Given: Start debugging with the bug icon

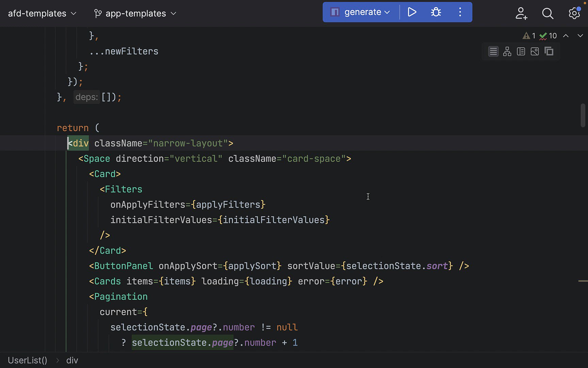Looking at the screenshot, I should click(x=436, y=12).
